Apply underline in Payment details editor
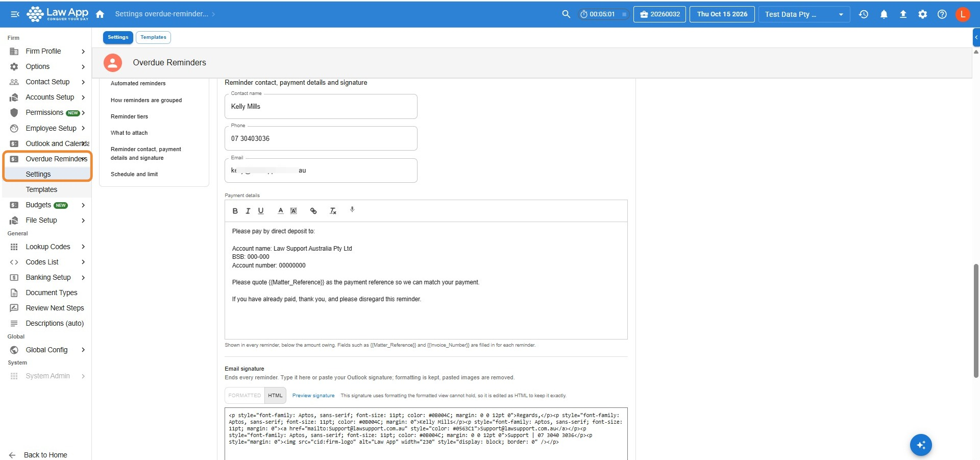The image size is (980, 460). pos(261,211)
